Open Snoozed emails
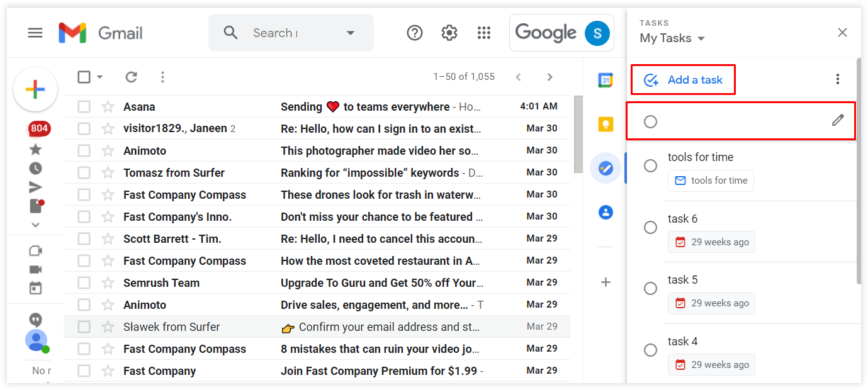 (x=35, y=168)
